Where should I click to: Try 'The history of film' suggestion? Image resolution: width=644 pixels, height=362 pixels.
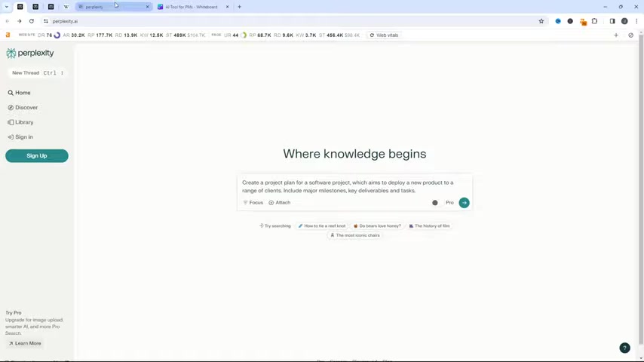point(429,226)
